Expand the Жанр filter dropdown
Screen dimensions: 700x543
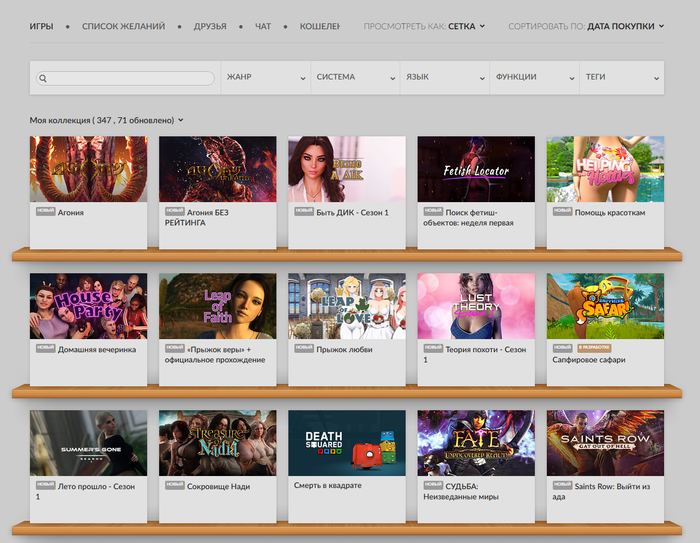(265, 77)
